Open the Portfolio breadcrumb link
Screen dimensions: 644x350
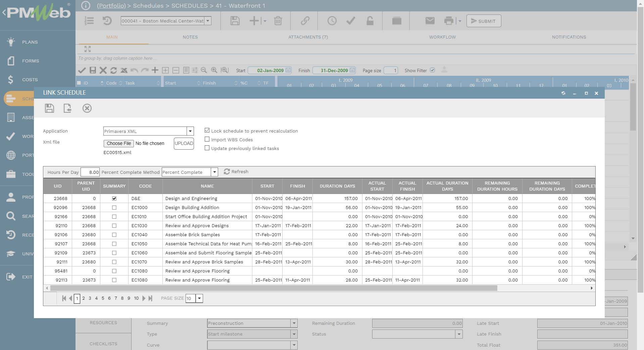[111, 6]
